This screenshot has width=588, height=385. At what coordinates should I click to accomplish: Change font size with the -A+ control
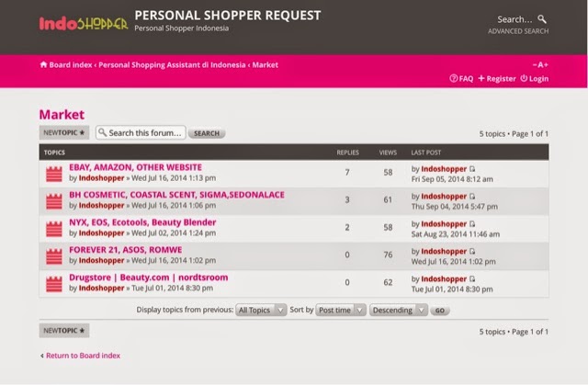(x=540, y=65)
